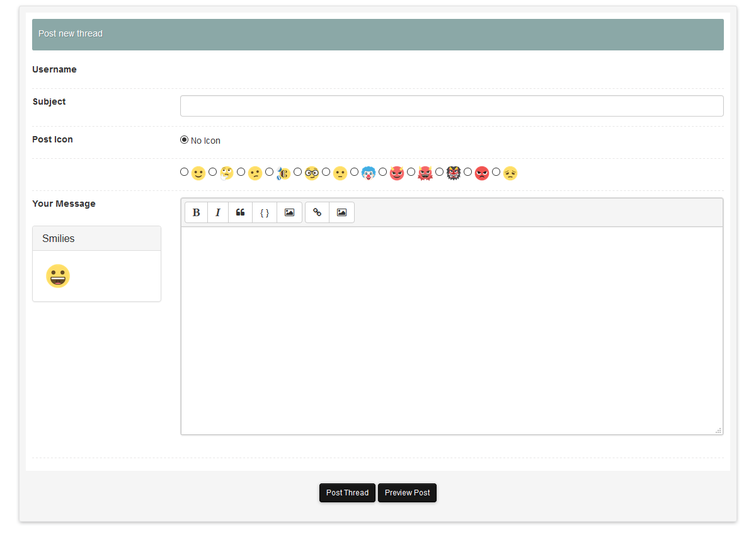Click the Post Thread button
This screenshot has height=542, width=756.
(347, 493)
